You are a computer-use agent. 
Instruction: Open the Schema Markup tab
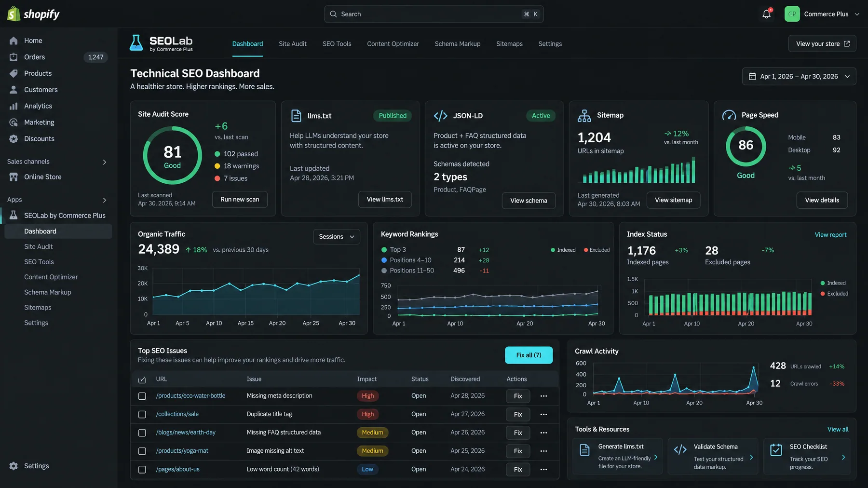pos(458,44)
